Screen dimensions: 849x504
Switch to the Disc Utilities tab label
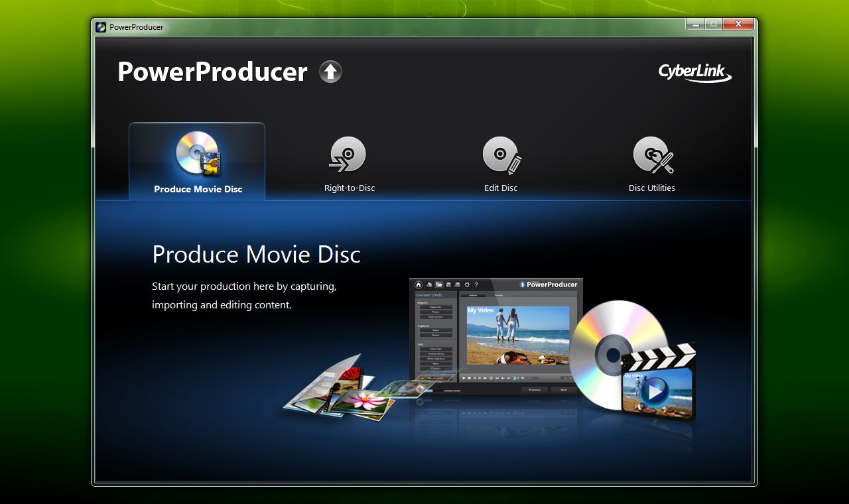point(652,188)
